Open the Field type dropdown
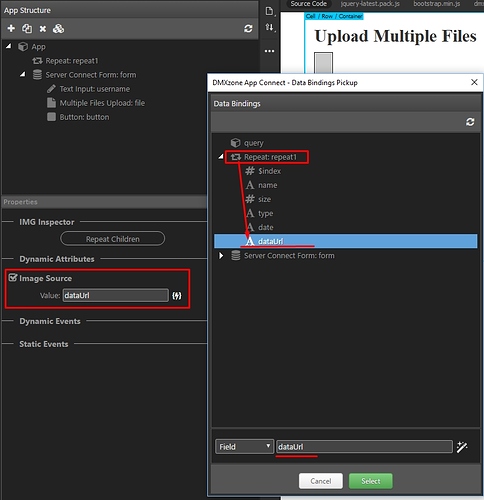Screen dimensions: 484x500 click(244, 447)
